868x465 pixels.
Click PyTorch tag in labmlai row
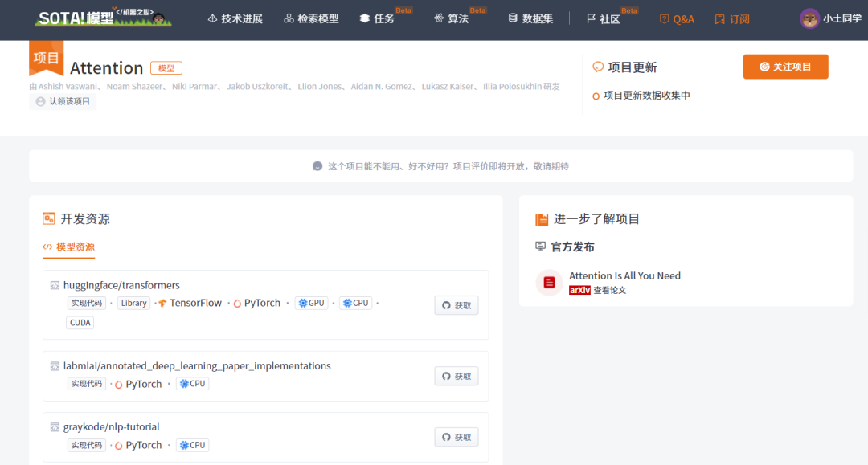(x=138, y=384)
